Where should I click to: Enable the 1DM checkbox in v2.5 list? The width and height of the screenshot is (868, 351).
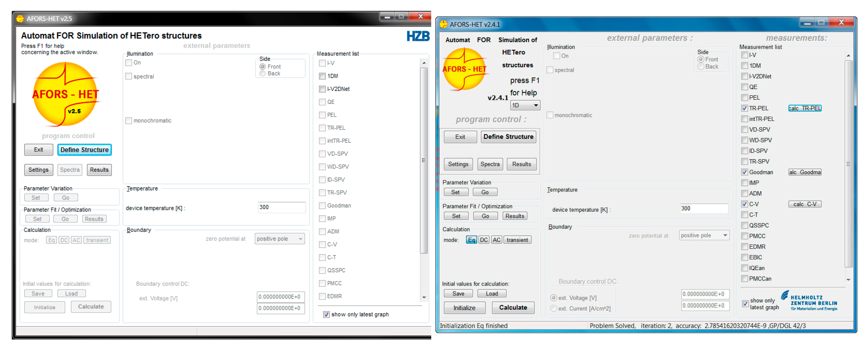click(322, 76)
